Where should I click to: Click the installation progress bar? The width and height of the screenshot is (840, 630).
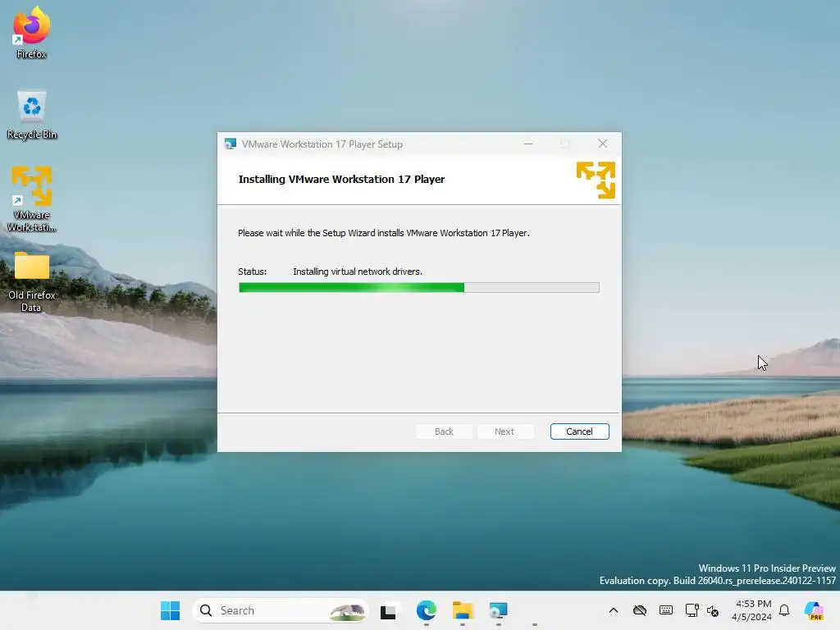click(x=419, y=288)
